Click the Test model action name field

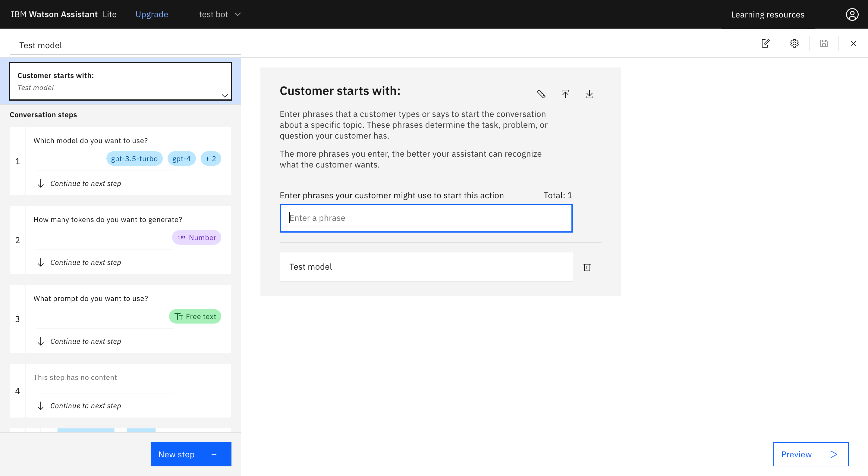(x=125, y=45)
